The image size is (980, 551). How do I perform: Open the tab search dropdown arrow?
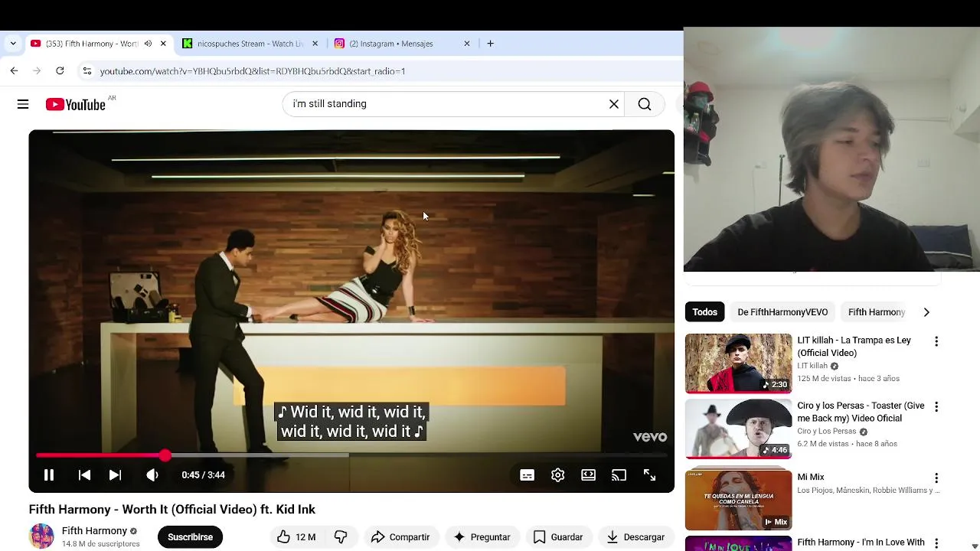pyautogui.click(x=13, y=44)
